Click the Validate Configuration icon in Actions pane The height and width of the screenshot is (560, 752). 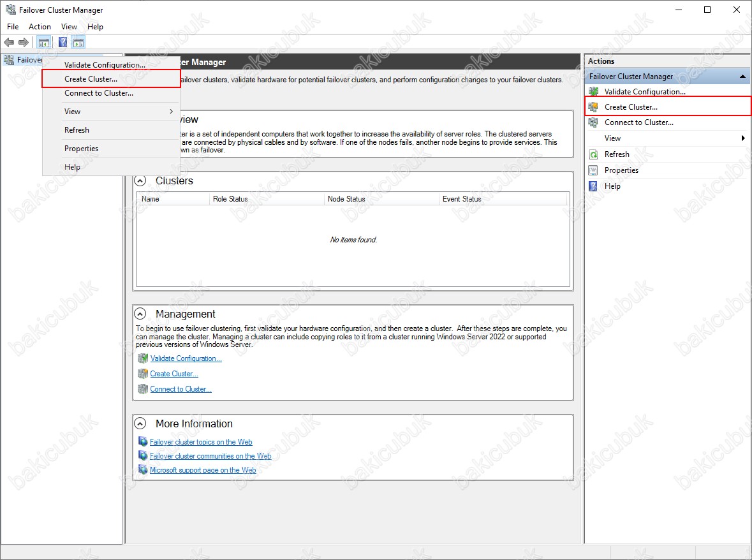(593, 92)
